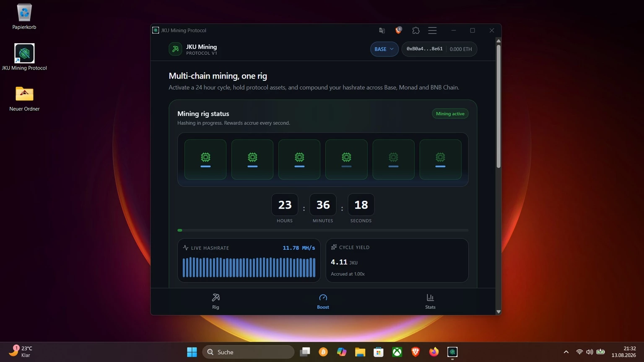Click the last mining chip slot

[440, 160]
